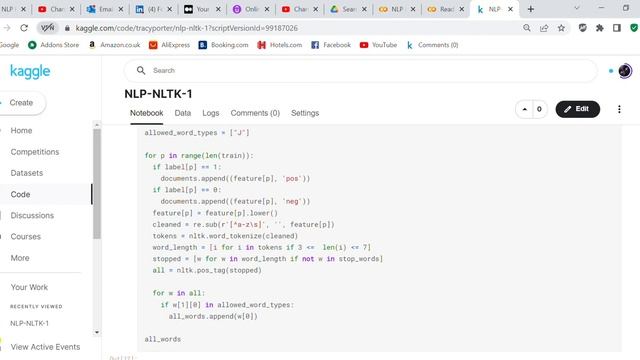This screenshot has height=360, width=640.
Task: Click the search magnifier in Kaggle
Action: [141, 71]
